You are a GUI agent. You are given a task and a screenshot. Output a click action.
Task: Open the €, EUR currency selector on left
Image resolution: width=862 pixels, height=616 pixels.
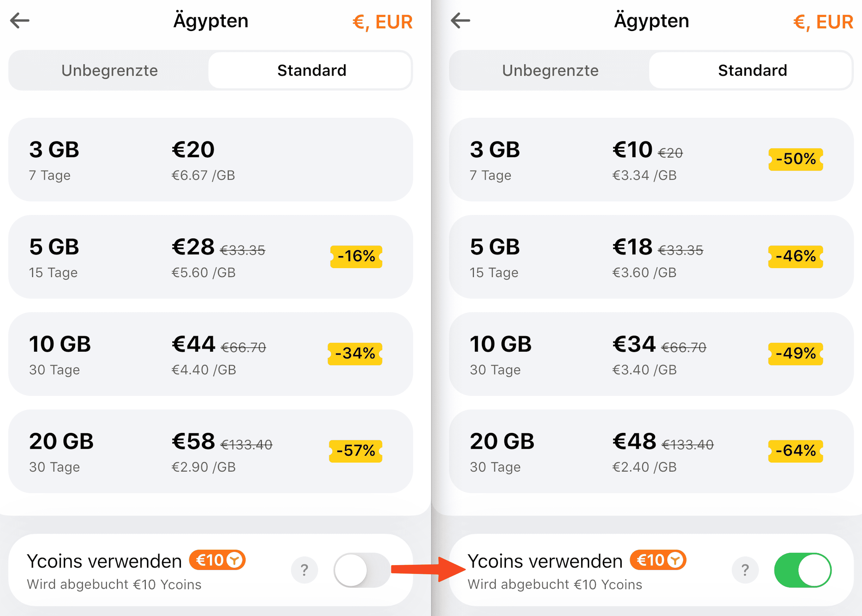pos(382,22)
